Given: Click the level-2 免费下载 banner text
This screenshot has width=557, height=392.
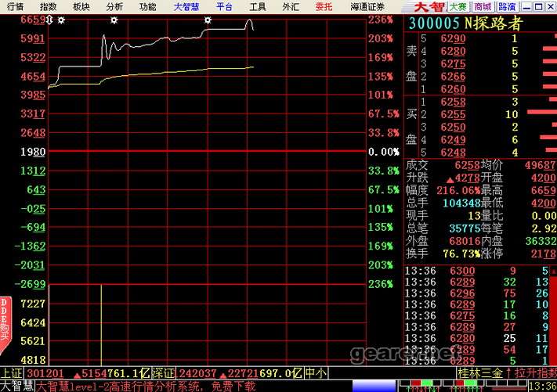Looking at the screenshot, I should click(x=146, y=387).
